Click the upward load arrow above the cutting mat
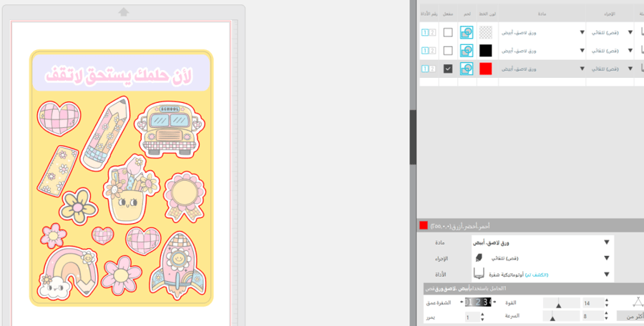 pos(124,12)
